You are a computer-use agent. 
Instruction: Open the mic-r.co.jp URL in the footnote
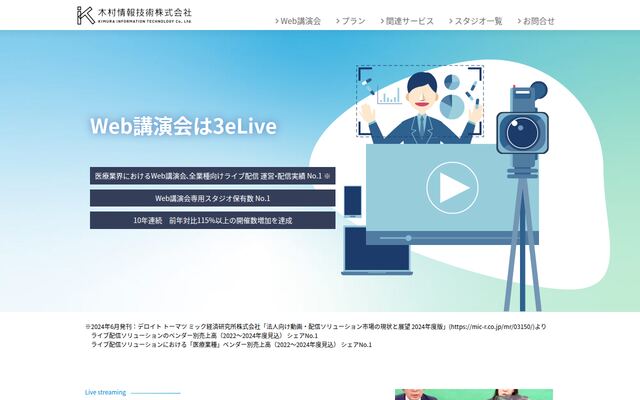[491, 327]
